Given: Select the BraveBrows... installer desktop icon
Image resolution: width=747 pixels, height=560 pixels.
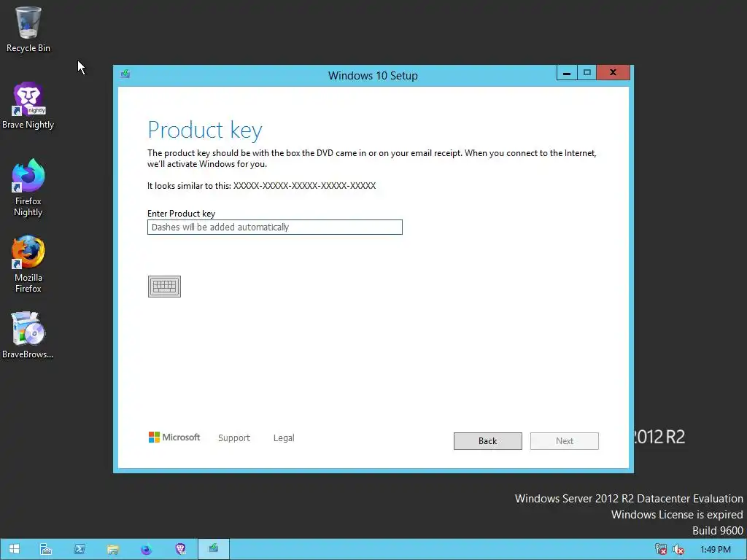Looking at the screenshot, I should click(28, 335).
